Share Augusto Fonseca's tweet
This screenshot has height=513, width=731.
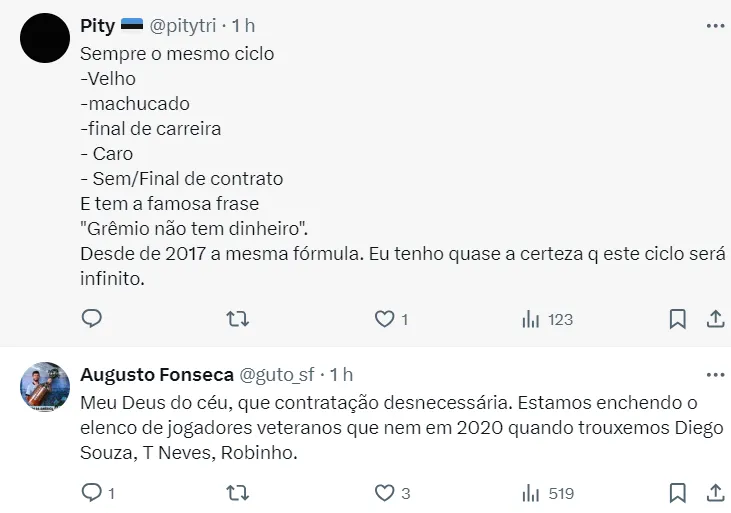pos(715,492)
